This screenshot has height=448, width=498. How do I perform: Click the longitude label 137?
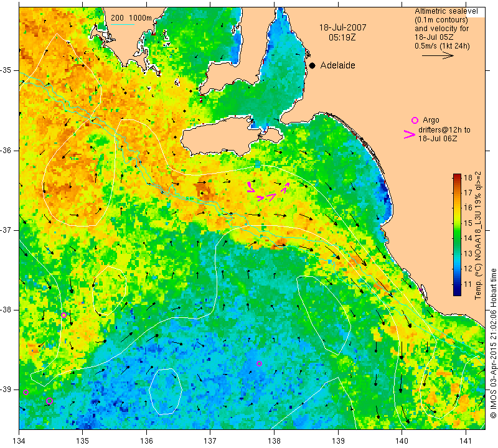pyautogui.click(x=210, y=441)
